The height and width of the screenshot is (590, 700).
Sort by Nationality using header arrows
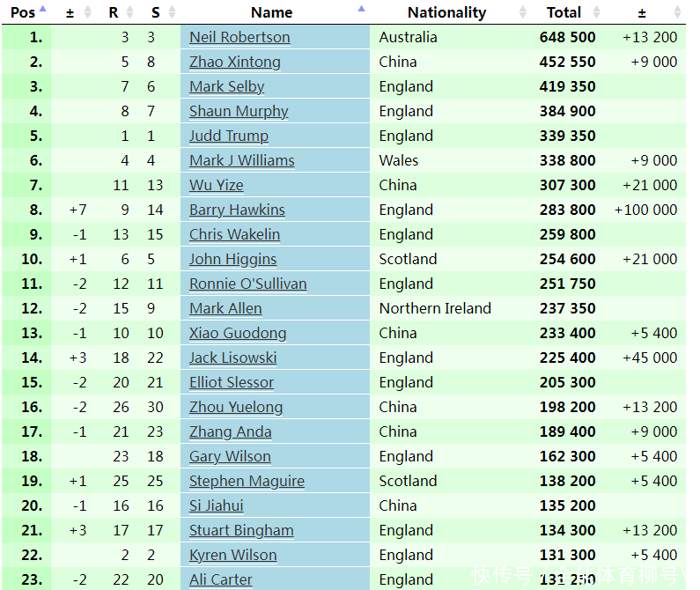[523, 12]
